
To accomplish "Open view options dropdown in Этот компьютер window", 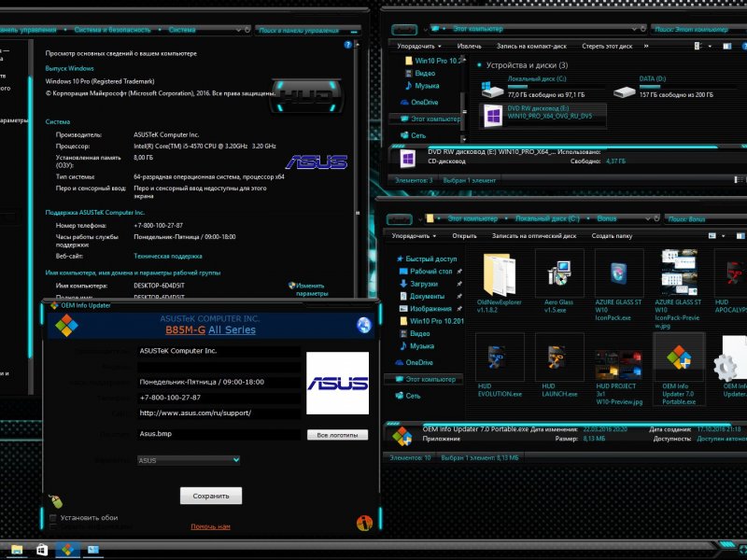I will pos(710,46).
